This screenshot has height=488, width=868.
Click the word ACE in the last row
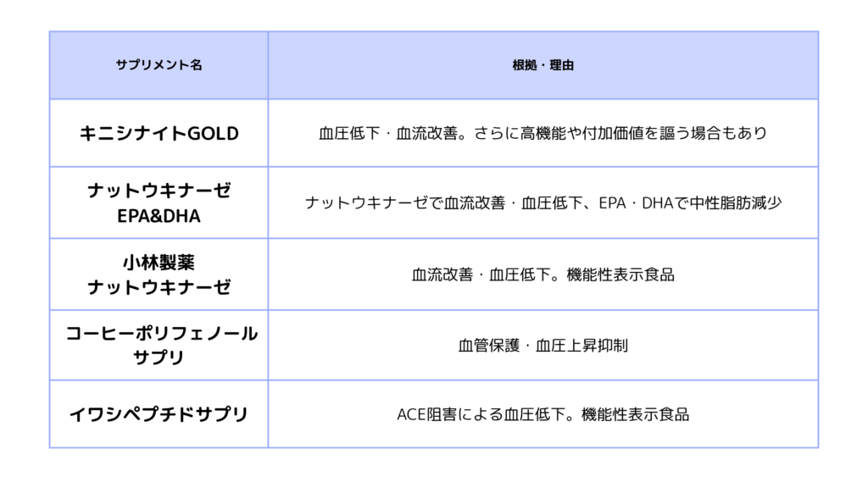click(410, 414)
